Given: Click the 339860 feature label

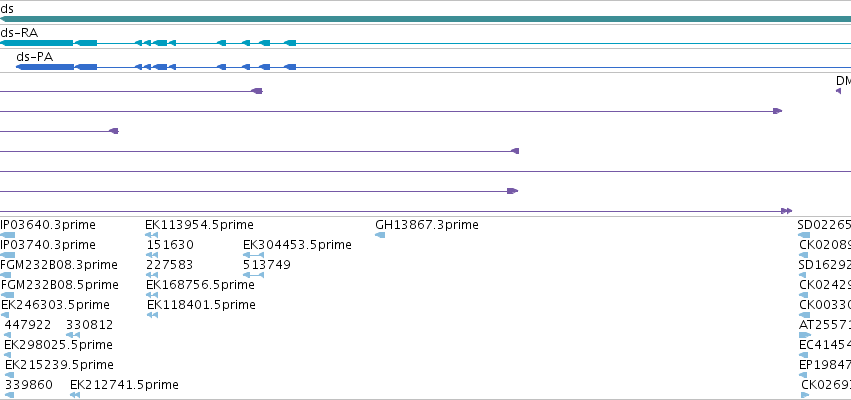Looking at the screenshot, I should (x=29, y=385).
